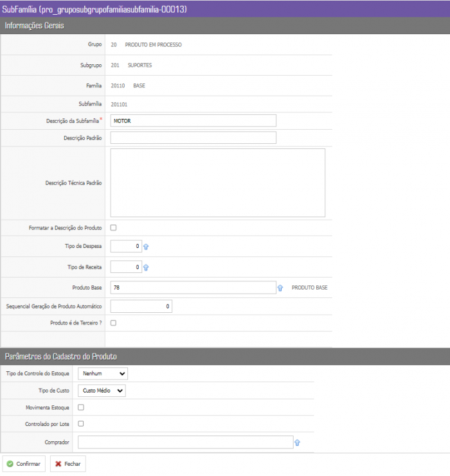The height and width of the screenshot is (476, 450).
Task: Enable Formatar a Descrição do Produto checkbox
Action: (114, 227)
